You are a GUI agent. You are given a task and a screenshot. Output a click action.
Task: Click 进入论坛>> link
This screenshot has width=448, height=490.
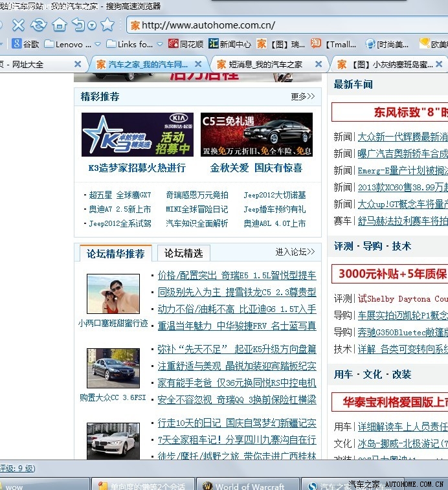pyautogui.click(x=295, y=252)
